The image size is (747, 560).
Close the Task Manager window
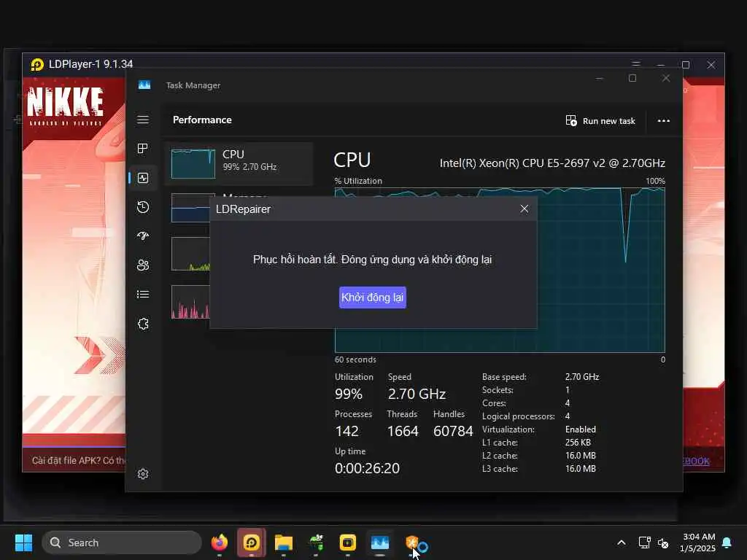coord(666,78)
